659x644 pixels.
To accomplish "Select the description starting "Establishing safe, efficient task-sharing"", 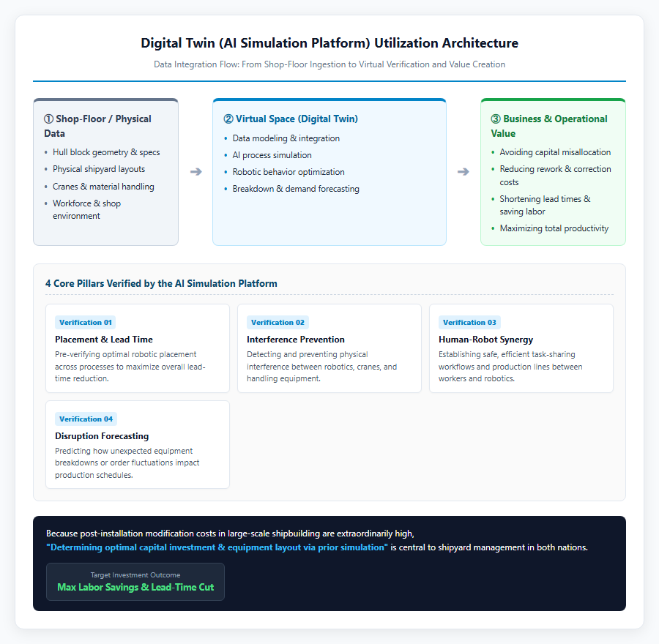I will pos(510,367).
